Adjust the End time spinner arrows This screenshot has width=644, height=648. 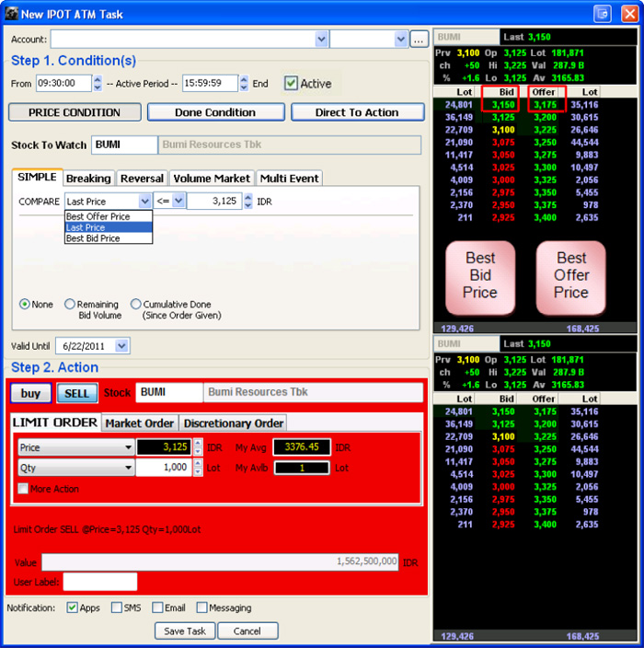click(244, 83)
